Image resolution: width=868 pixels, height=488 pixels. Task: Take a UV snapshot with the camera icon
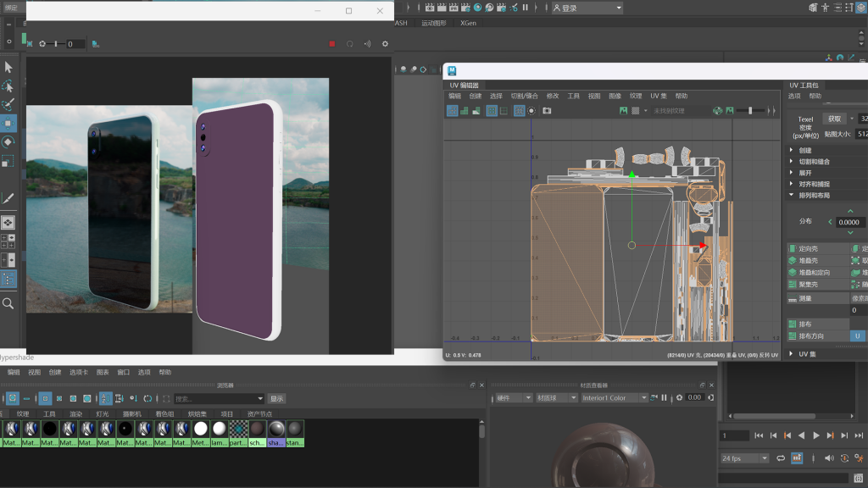point(547,111)
